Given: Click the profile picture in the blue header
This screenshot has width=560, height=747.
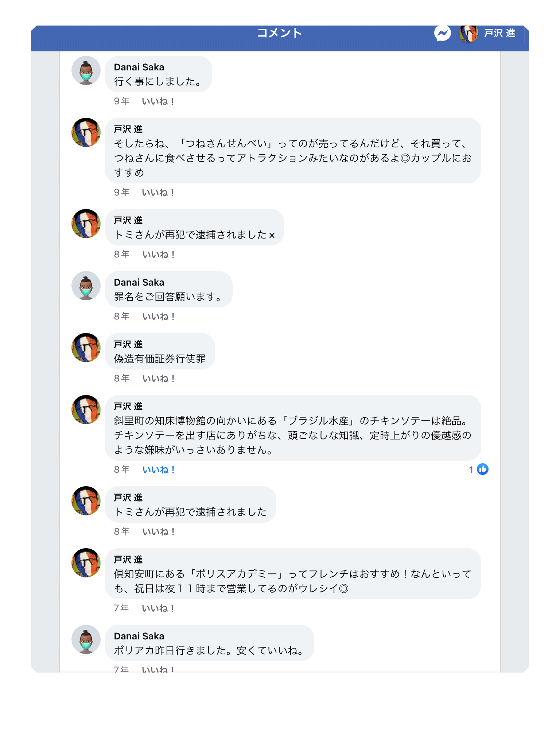Looking at the screenshot, I should point(468,34).
